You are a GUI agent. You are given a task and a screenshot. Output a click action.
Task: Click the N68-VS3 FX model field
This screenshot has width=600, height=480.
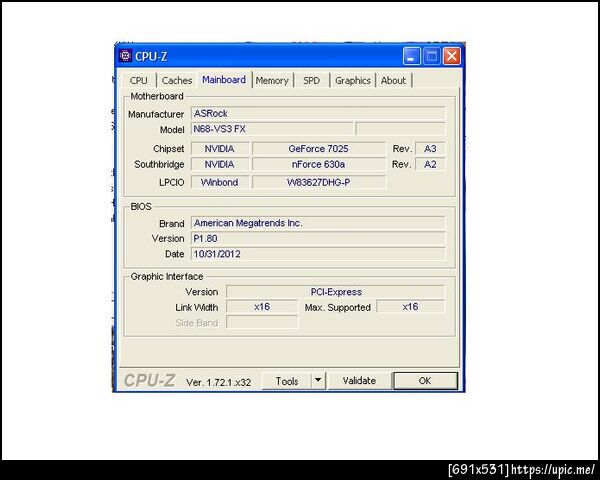(x=272, y=129)
